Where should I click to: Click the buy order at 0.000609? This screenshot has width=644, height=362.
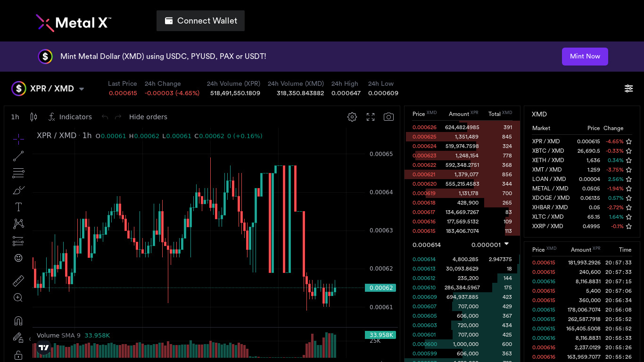coord(462,297)
